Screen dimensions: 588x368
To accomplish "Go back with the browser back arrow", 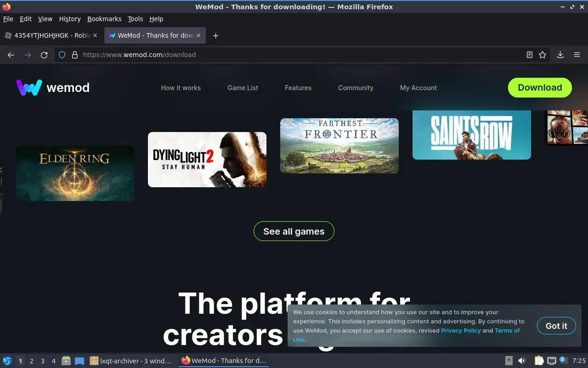I will point(11,55).
